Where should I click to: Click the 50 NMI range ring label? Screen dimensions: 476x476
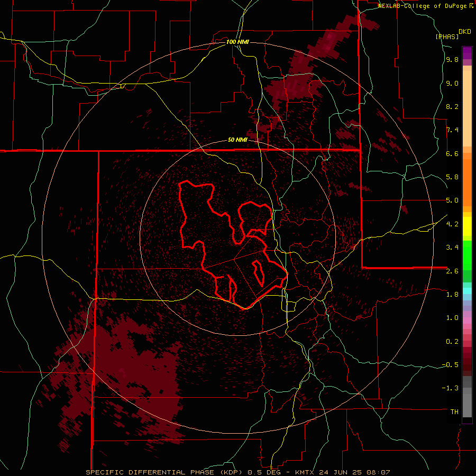click(x=237, y=140)
